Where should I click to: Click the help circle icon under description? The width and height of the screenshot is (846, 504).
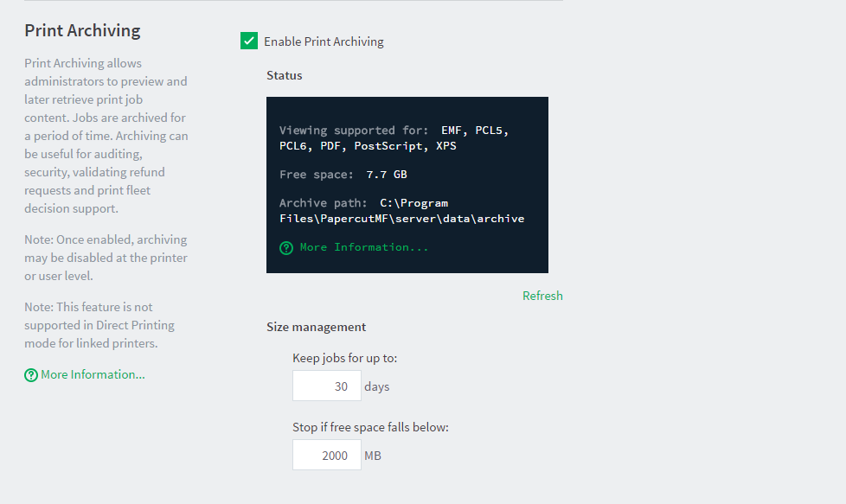point(31,375)
